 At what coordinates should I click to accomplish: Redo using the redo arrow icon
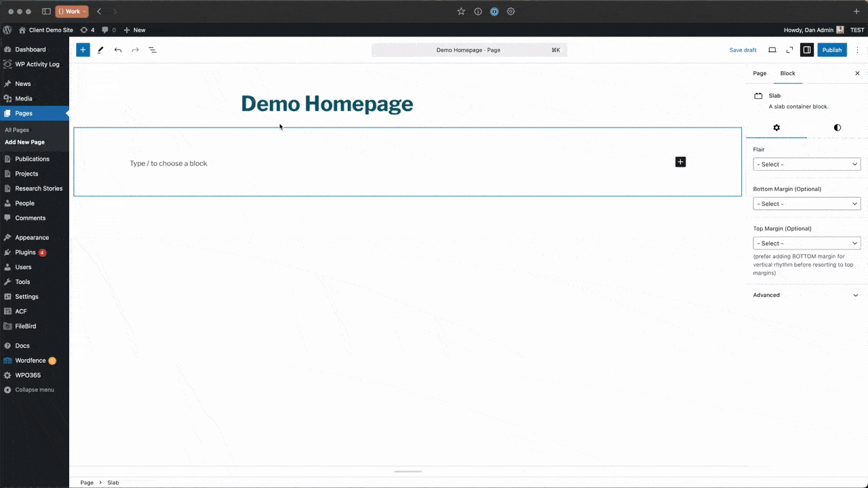[135, 49]
